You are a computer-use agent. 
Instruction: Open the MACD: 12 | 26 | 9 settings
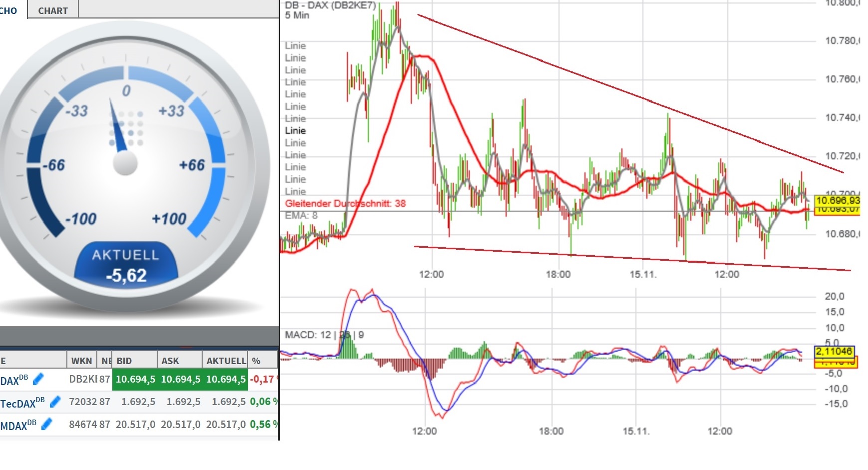(323, 335)
